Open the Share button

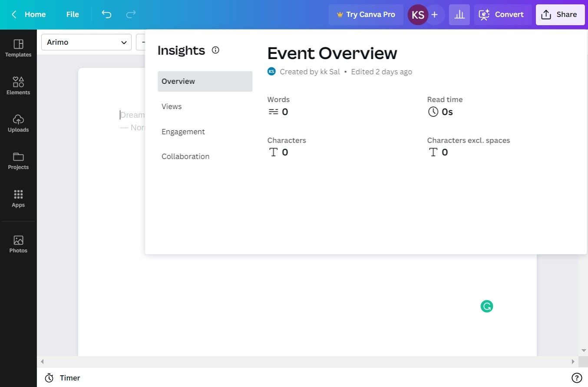tap(560, 15)
